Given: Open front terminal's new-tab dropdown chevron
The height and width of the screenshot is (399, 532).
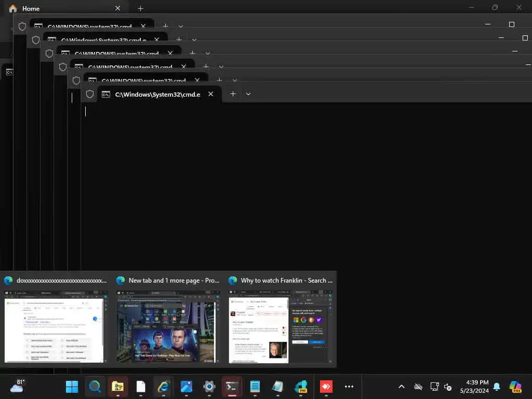Looking at the screenshot, I should tap(248, 94).
